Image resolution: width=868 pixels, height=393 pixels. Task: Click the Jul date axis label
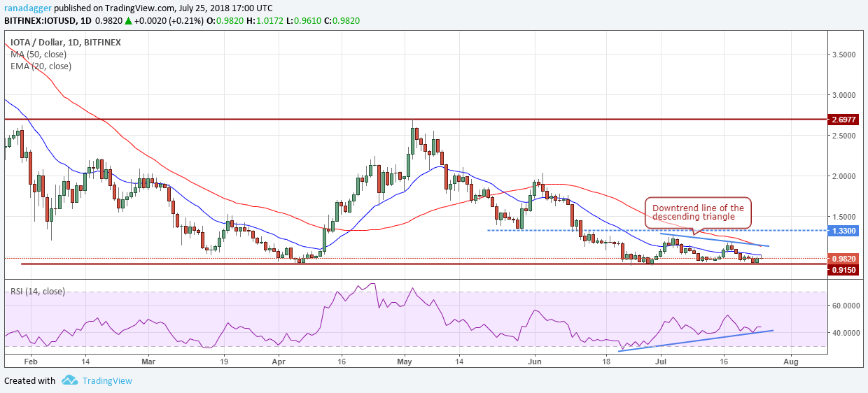[661, 363]
